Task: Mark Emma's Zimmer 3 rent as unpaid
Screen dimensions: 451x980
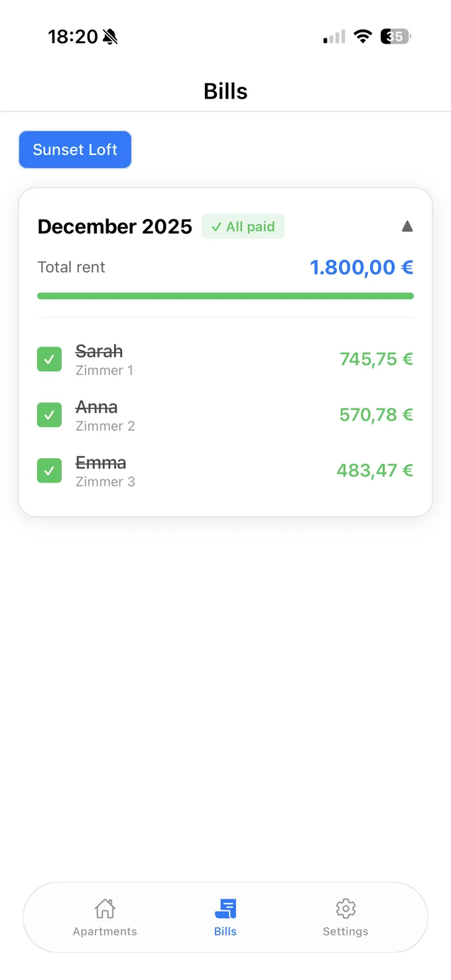Action: (49, 470)
